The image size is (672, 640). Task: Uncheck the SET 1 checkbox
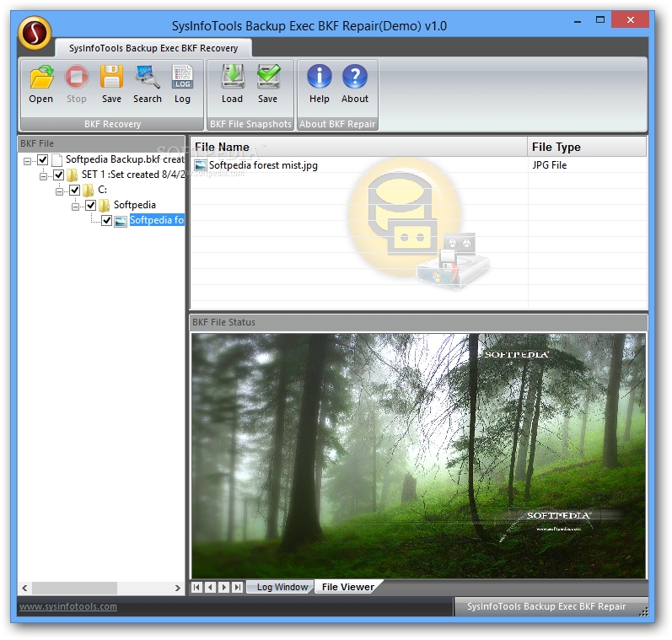(58, 175)
